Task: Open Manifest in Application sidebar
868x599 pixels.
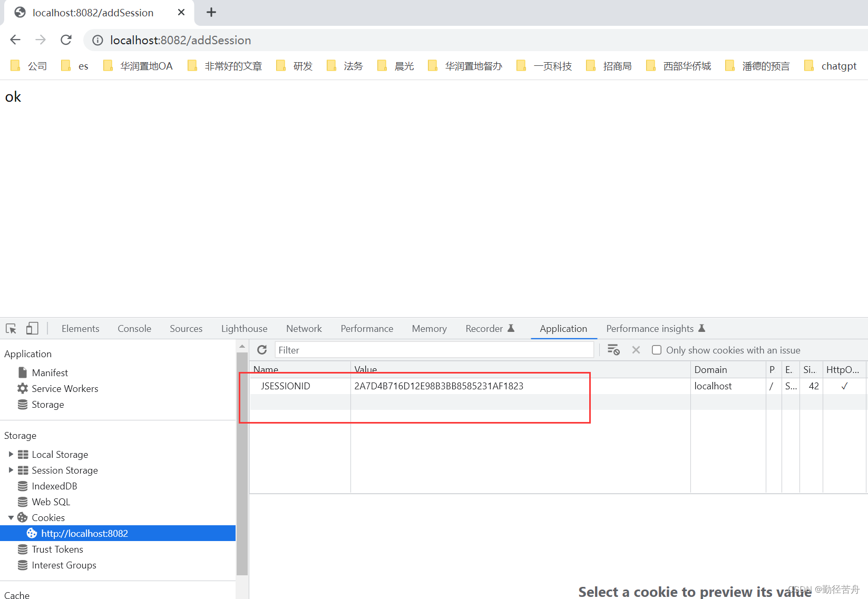Action: tap(50, 372)
